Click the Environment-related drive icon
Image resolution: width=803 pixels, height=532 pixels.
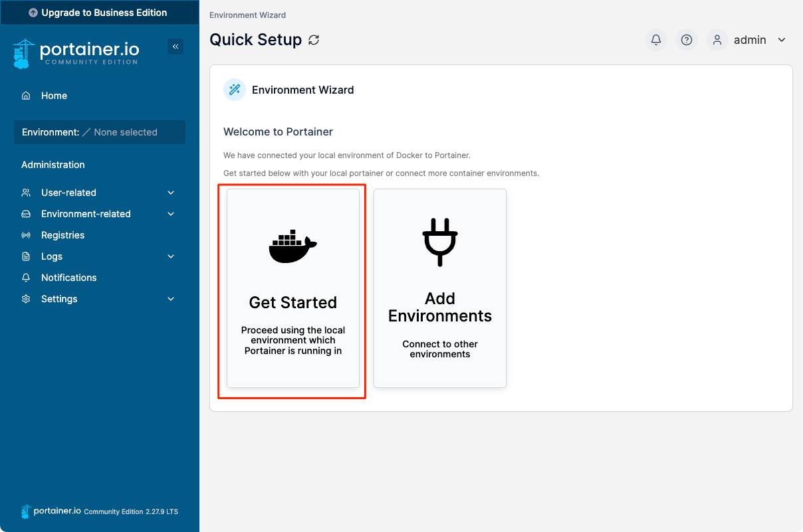pyautogui.click(x=26, y=214)
